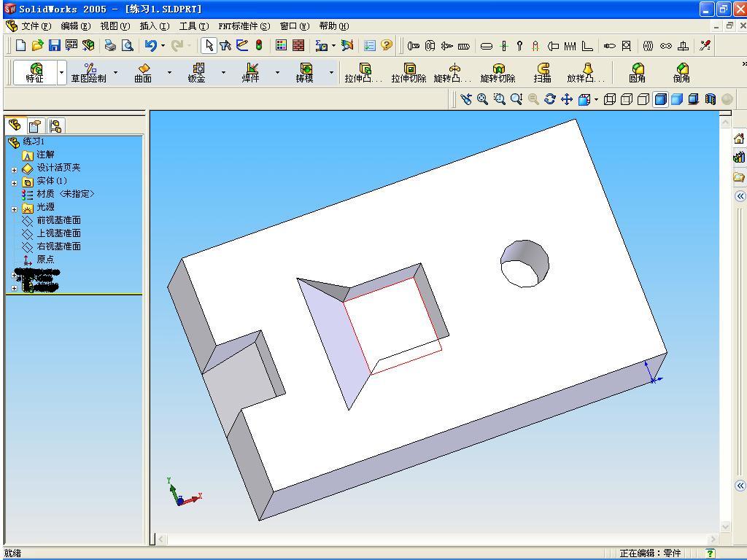Screen dimensions: 747x560
Task: Click the Previous View icon
Action: click(x=466, y=99)
